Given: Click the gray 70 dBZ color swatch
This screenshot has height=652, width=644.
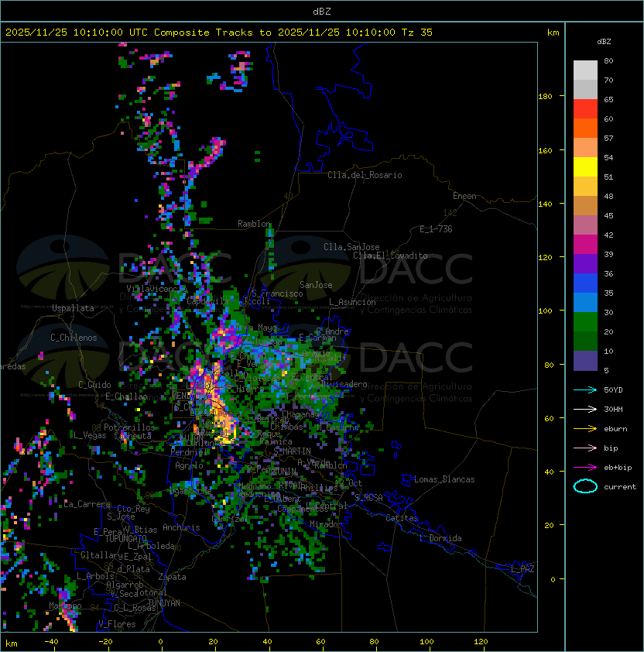Looking at the screenshot, I should 585,89.
